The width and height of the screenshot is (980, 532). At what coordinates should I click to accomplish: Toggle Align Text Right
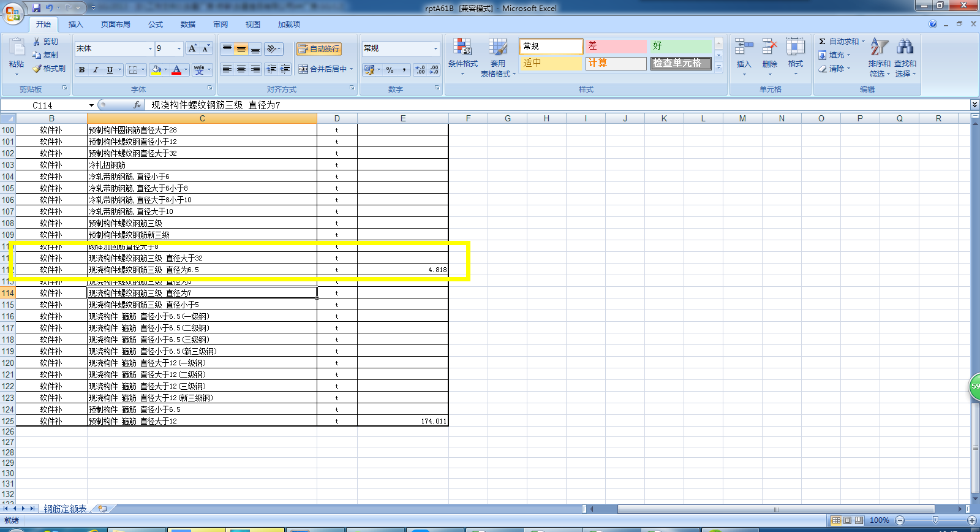tap(255, 69)
